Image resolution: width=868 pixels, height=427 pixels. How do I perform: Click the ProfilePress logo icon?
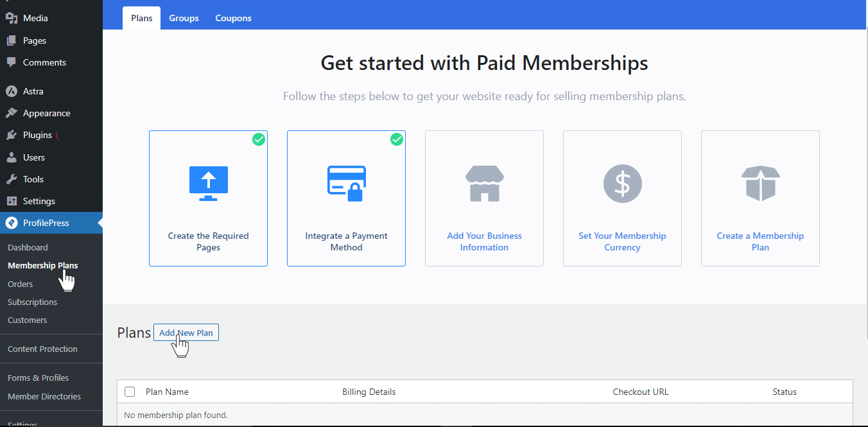pos(11,223)
